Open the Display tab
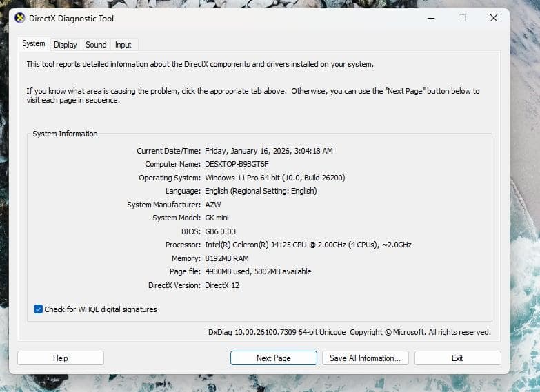Viewport: 540px width, 392px height. (66, 45)
